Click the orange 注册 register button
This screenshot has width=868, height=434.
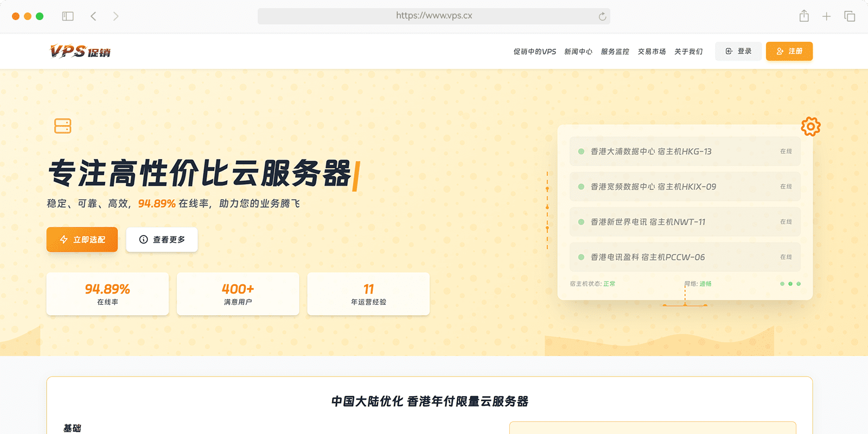click(789, 51)
